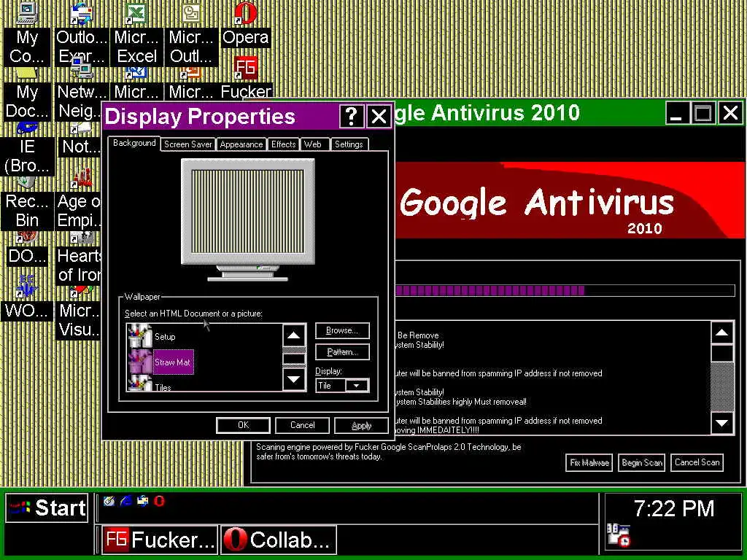Click the 7:22 PM system clock
747x560 pixels.
[673, 508]
